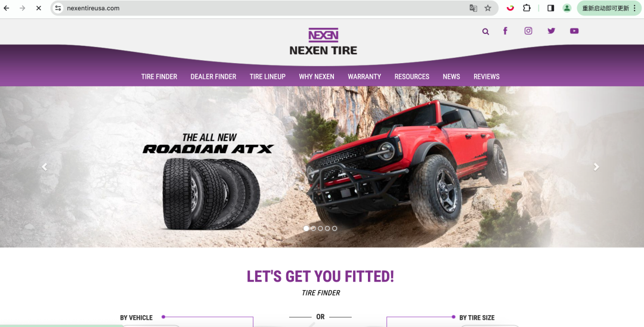Click the address bar URL field
The width and height of the screenshot is (644, 327).
(263, 8)
